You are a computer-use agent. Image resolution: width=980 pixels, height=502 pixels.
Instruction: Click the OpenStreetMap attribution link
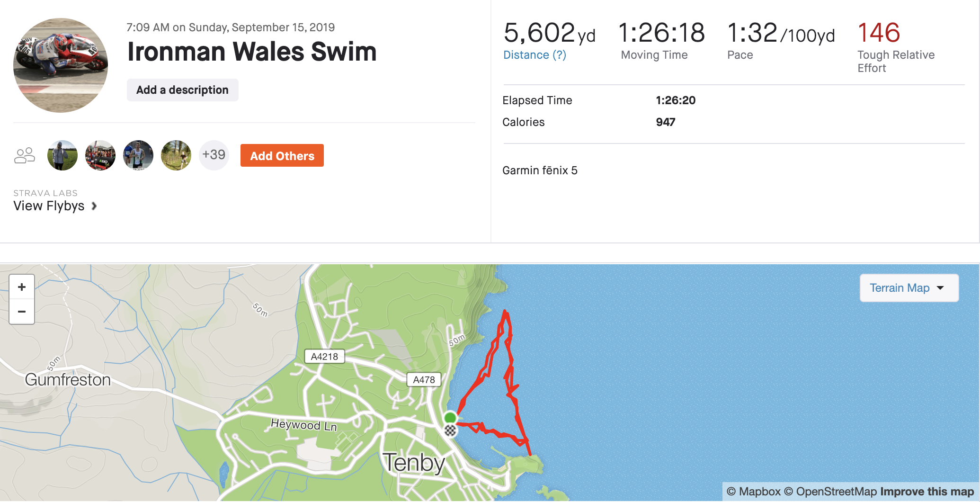pos(836,492)
